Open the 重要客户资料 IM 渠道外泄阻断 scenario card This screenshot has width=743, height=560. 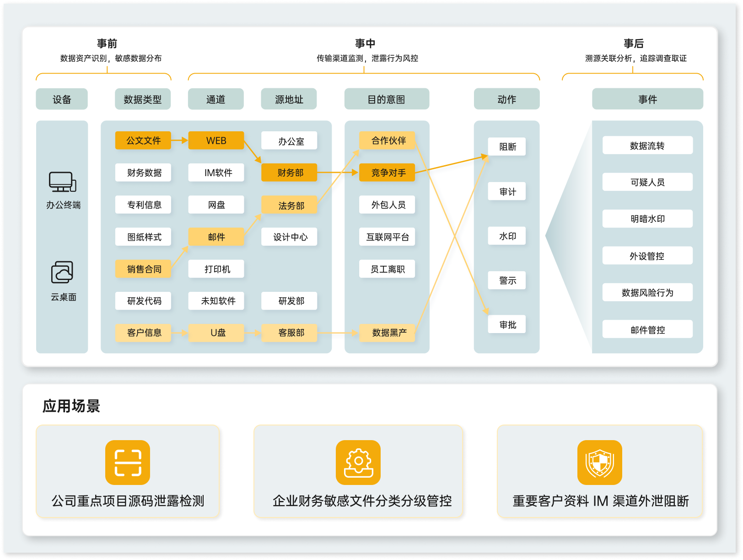point(600,471)
